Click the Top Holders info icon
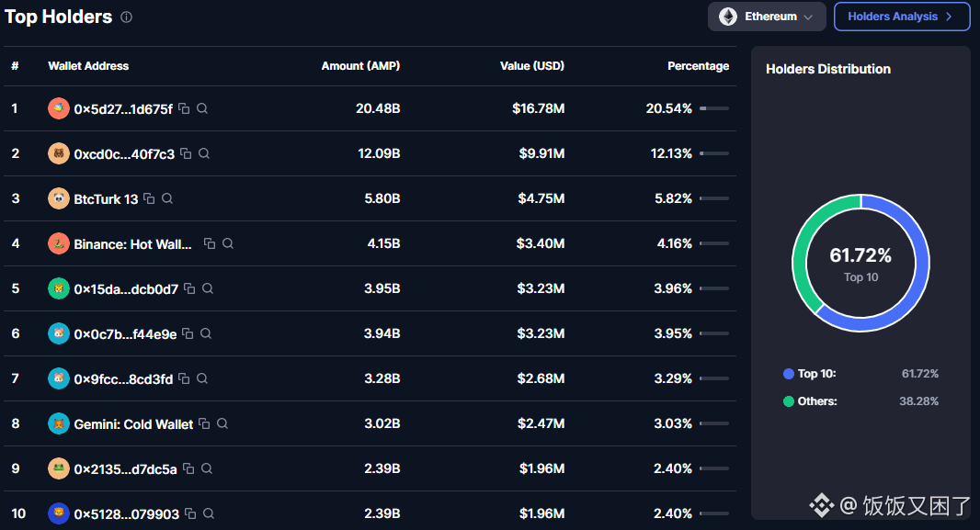The image size is (980, 530). click(x=126, y=17)
